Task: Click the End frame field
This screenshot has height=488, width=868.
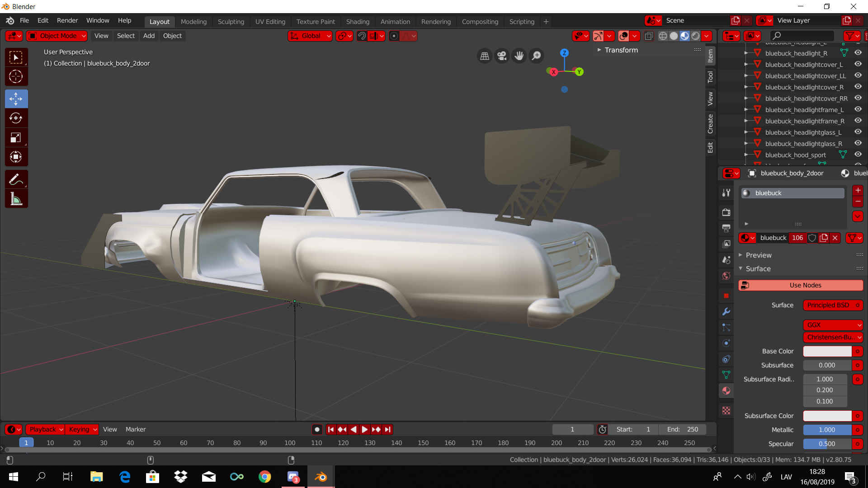Action: tap(683, 429)
